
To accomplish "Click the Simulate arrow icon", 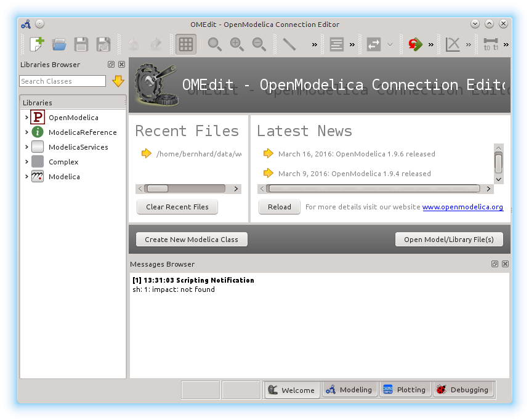I will (x=415, y=44).
